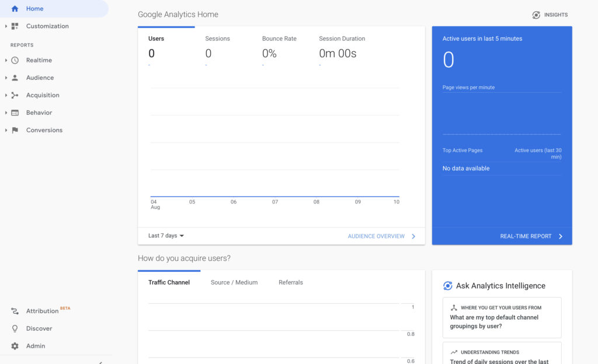Open the Discover page label

[x=39, y=328]
